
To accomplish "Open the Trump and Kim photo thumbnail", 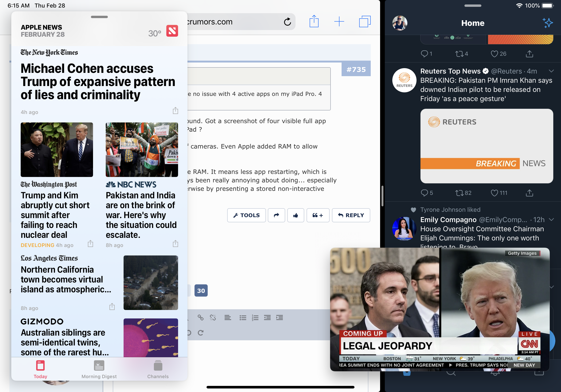I will click(57, 149).
